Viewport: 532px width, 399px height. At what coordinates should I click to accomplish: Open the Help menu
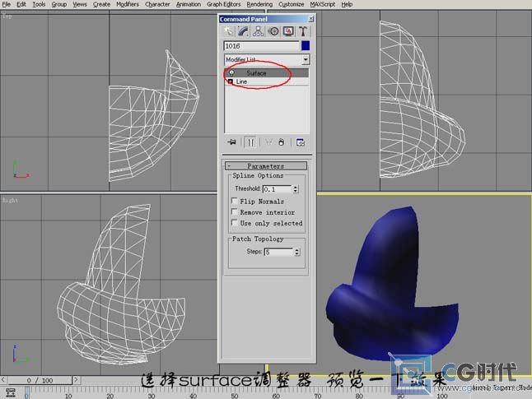tap(347, 4)
